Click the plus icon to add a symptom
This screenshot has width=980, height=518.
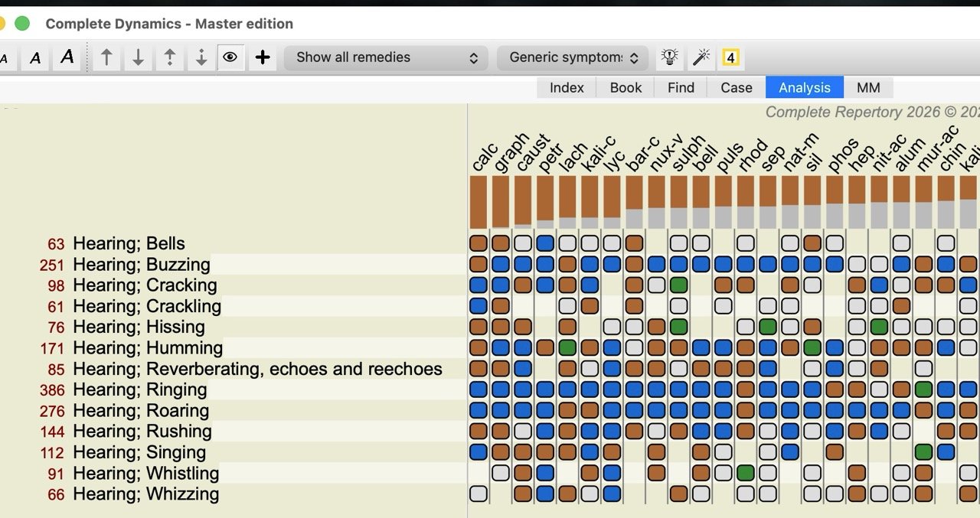262,57
